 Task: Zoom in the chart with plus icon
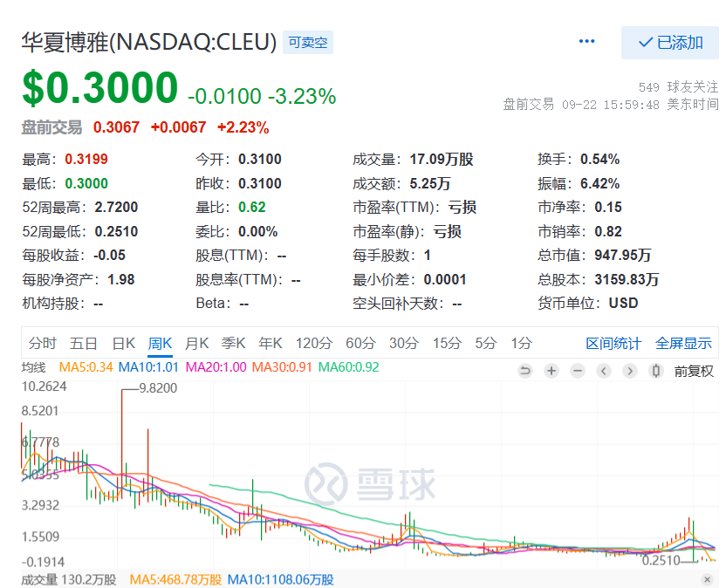pyautogui.click(x=551, y=371)
